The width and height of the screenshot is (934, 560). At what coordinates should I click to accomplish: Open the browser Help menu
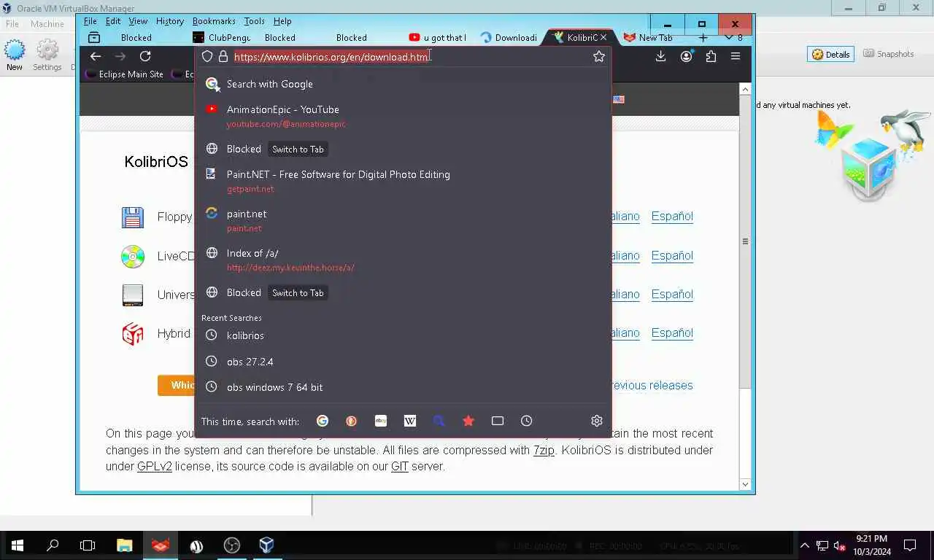pyautogui.click(x=282, y=21)
